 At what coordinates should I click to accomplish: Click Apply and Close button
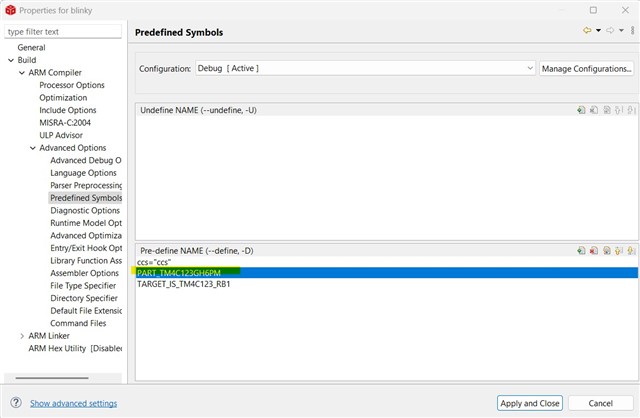tap(530, 403)
